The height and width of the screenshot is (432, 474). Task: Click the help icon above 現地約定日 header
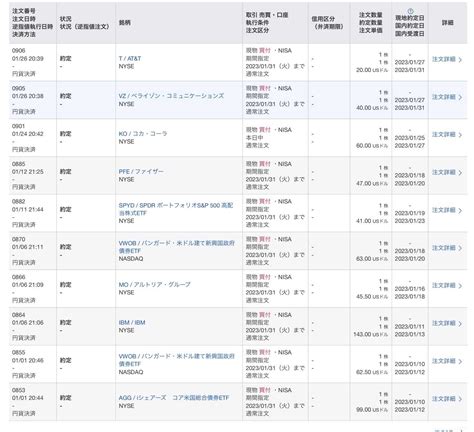click(x=410, y=11)
